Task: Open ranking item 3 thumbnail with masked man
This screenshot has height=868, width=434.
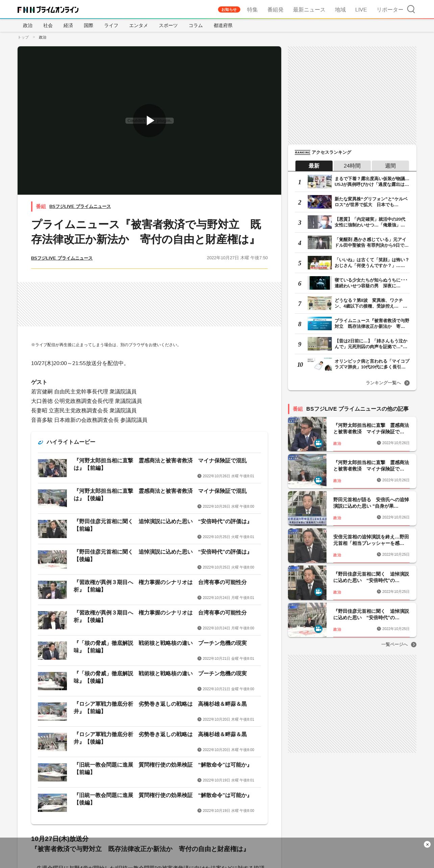Action: [320, 222]
